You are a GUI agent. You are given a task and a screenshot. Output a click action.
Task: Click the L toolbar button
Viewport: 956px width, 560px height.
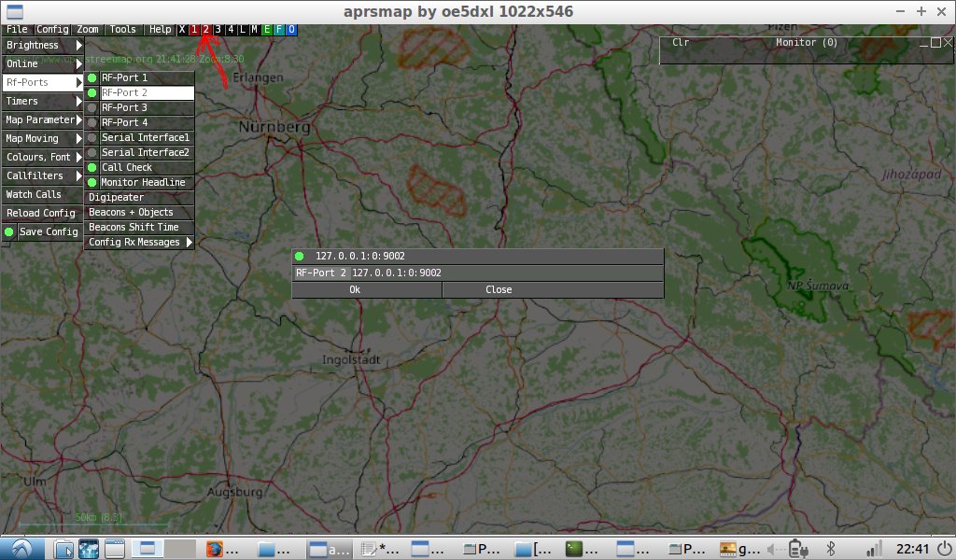243,29
